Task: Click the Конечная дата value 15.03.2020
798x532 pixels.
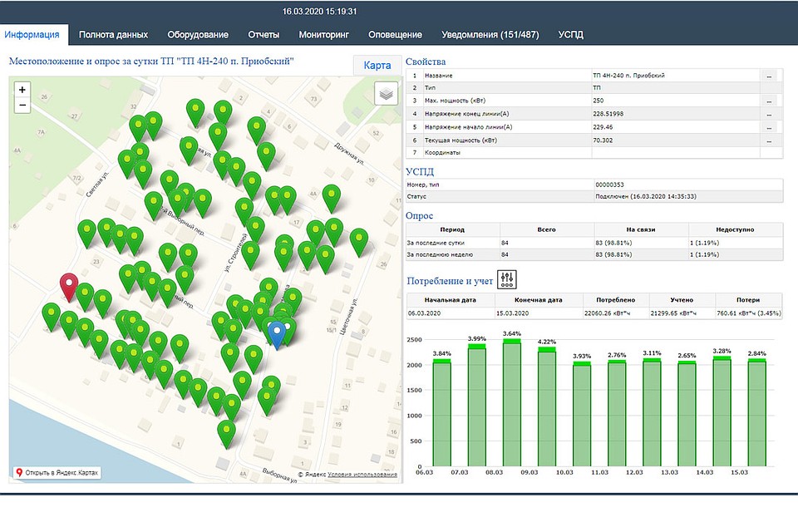Action: (513, 313)
